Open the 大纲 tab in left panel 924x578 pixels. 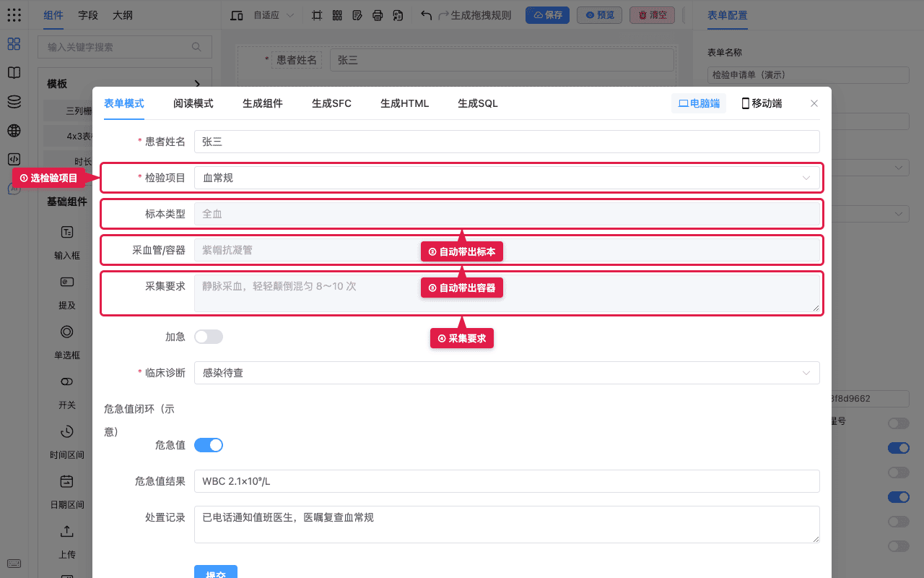123,15
